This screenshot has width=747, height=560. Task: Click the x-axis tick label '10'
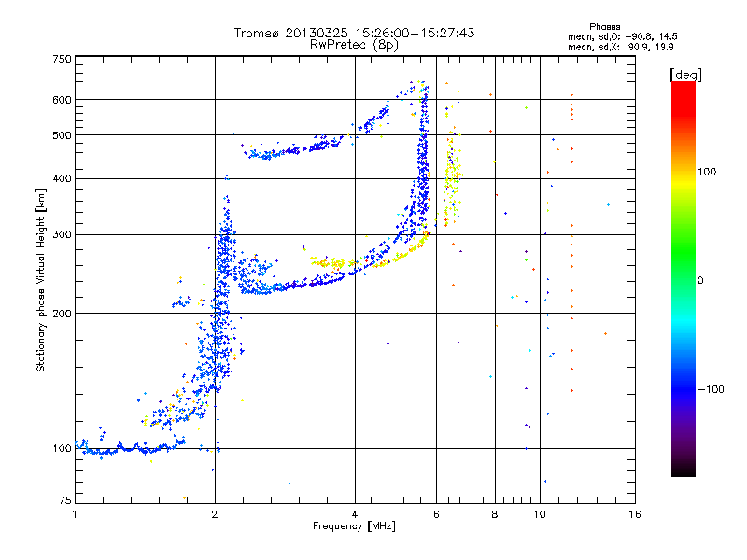pyautogui.click(x=540, y=514)
